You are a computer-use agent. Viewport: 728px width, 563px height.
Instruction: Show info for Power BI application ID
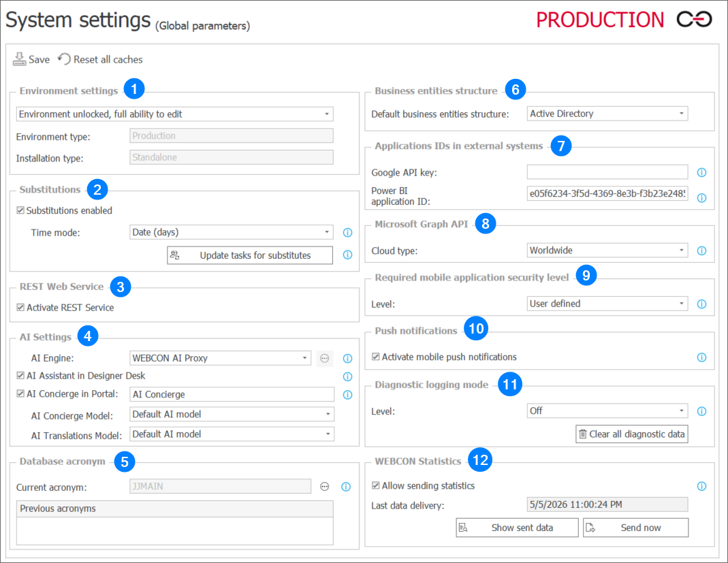701,197
